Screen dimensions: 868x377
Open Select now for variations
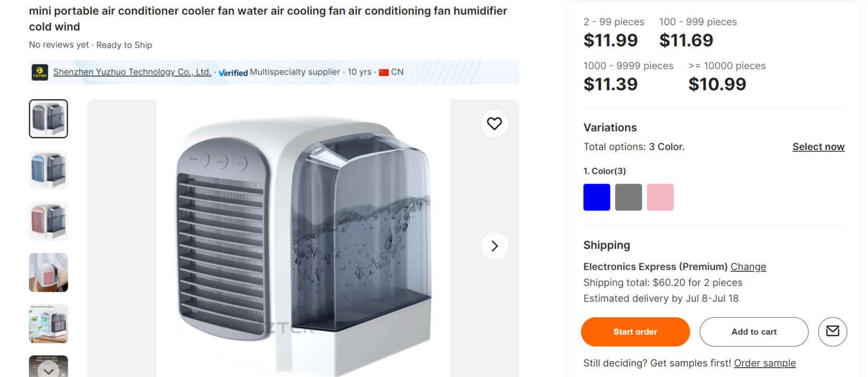(x=818, y=146)
